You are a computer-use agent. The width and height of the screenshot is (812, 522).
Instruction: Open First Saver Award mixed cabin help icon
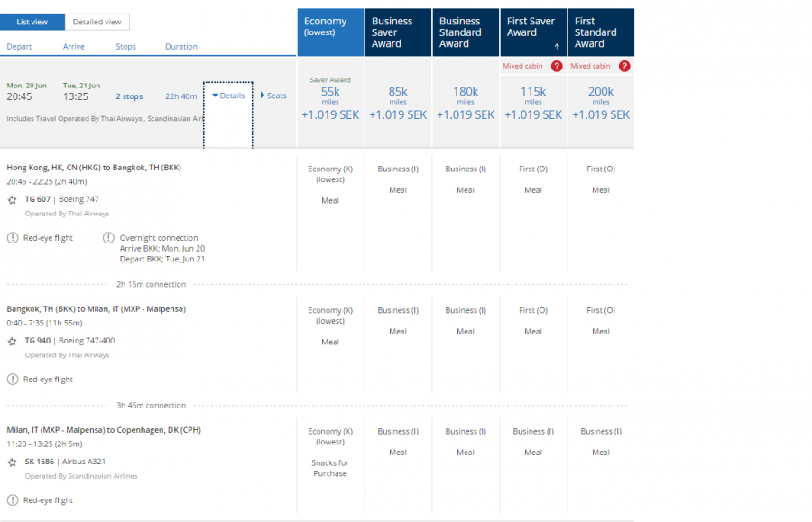pyautogui.click(x=557, y=67)
